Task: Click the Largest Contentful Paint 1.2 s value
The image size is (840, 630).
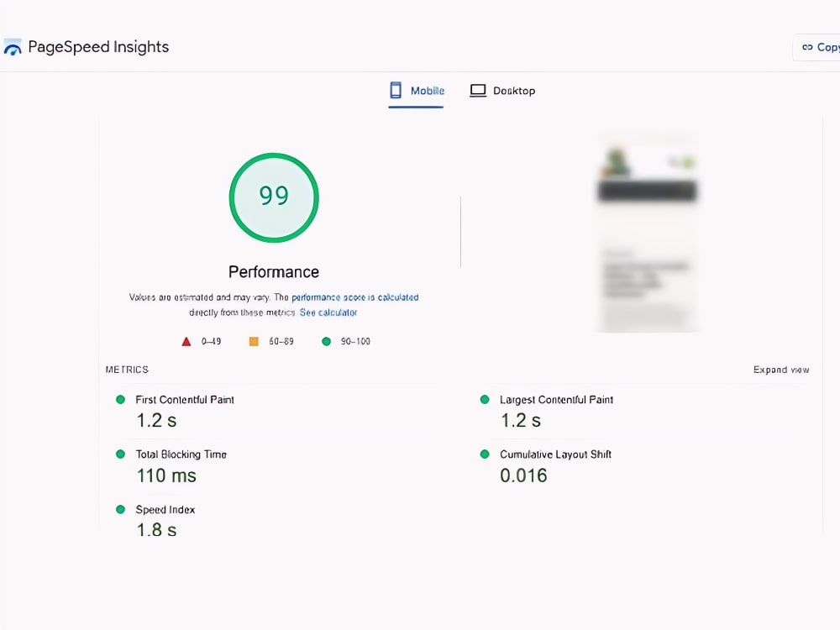Action: [521, 421]
